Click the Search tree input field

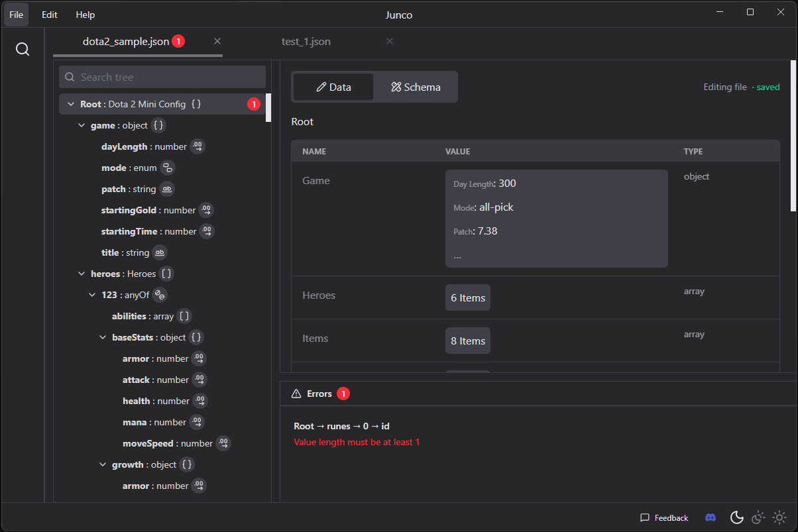(162, 77)
